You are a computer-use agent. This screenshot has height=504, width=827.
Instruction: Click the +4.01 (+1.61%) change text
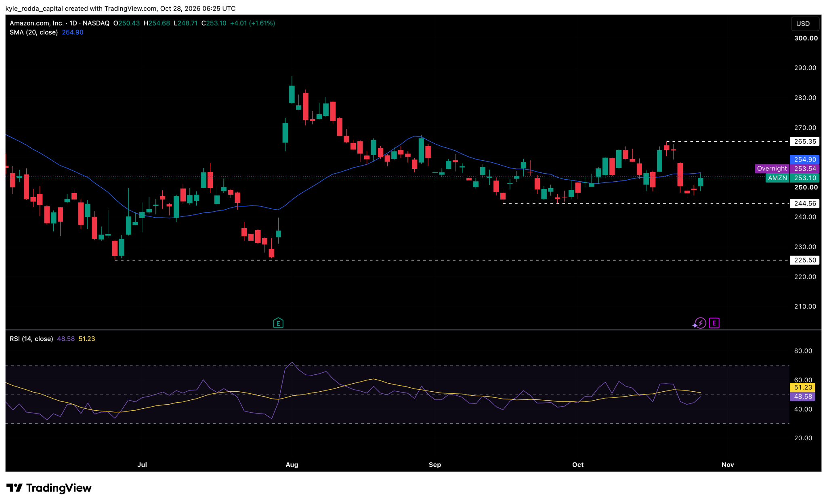252,23
